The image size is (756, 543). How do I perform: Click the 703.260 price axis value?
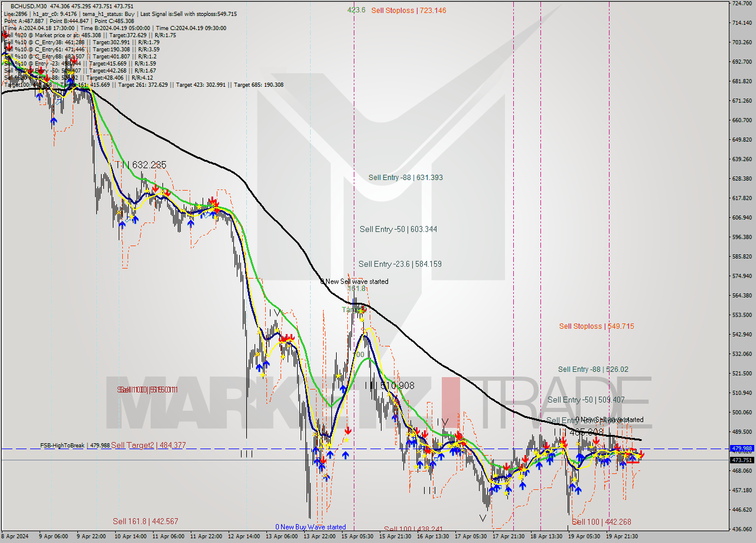pyautogui.click(x=742, y=42)
